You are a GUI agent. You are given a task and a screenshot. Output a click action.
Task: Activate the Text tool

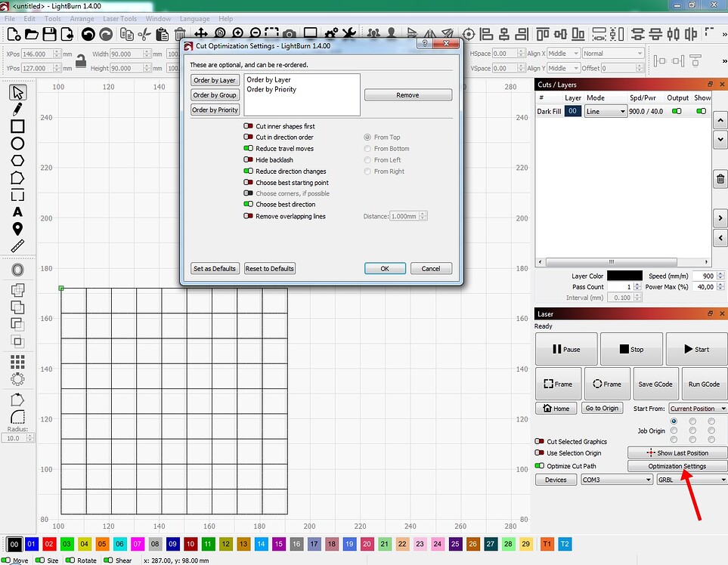tap(17, 213)
